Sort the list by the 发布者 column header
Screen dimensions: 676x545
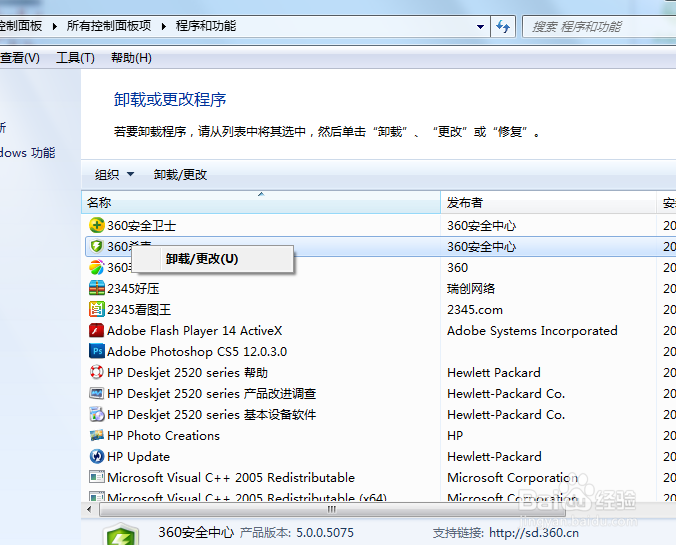click(x=548, y=202)
